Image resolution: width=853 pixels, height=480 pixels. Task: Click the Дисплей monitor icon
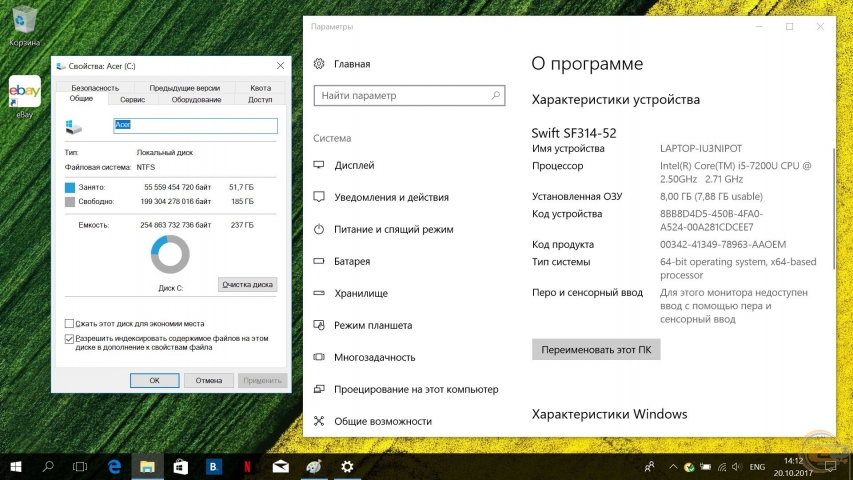pos(319,165)
